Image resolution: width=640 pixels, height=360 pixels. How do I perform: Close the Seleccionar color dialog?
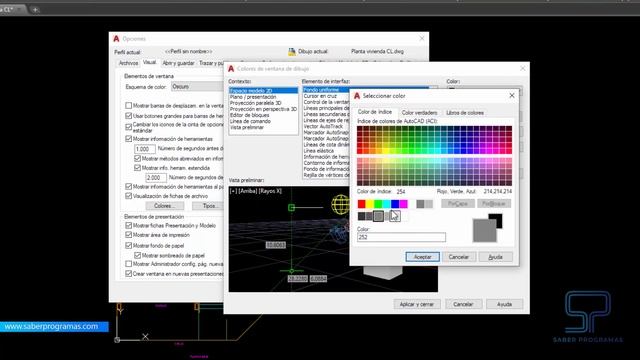point(512,96)
